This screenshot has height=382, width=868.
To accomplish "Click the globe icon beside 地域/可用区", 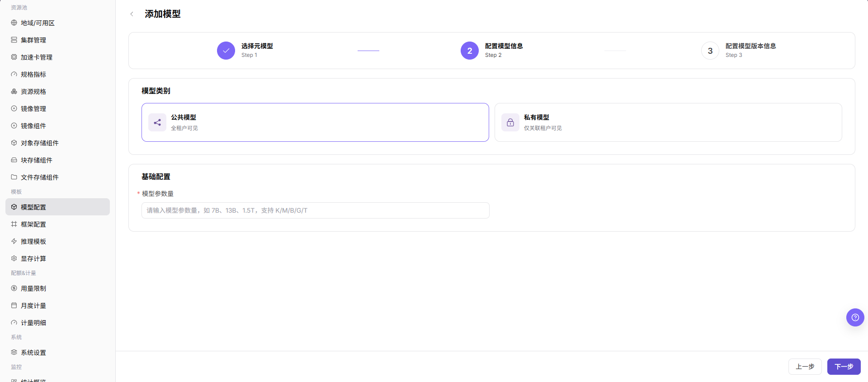I will (14, 23).
